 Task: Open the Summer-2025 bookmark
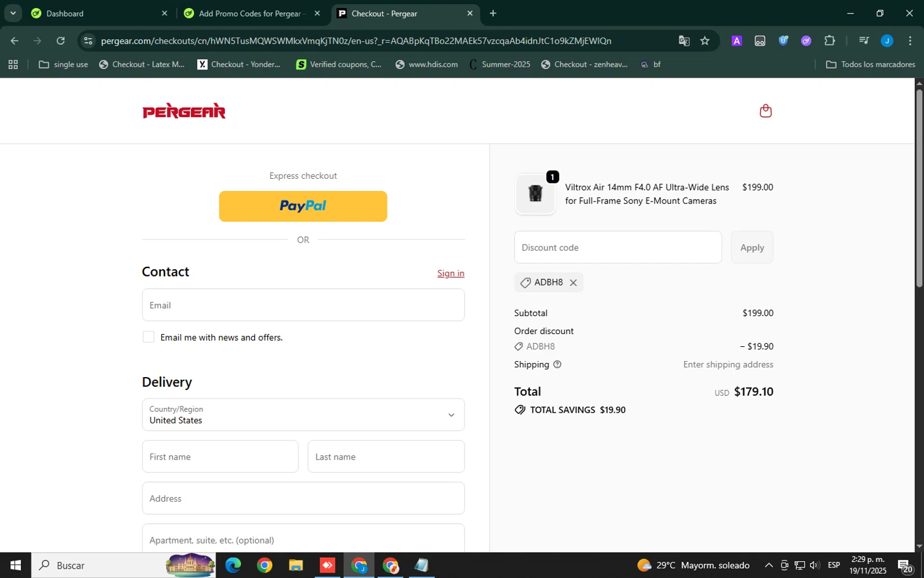pos(500,65)
